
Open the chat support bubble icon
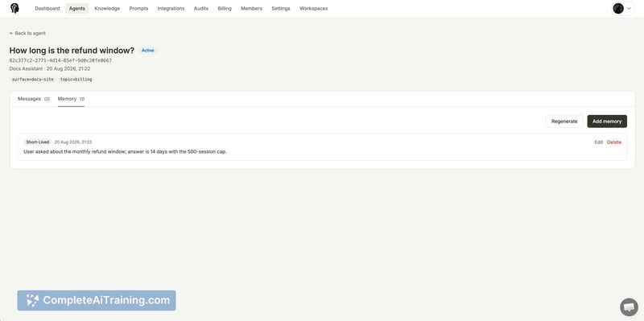tap(629, 307)
